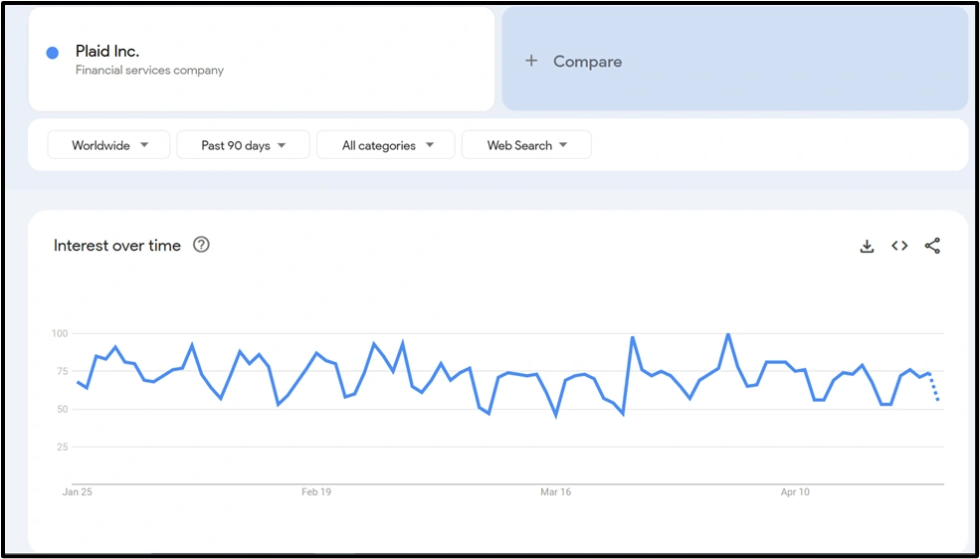980x559 pixels.
Task: Click the 50 y-axis value
Action: (x=62, y=410)
